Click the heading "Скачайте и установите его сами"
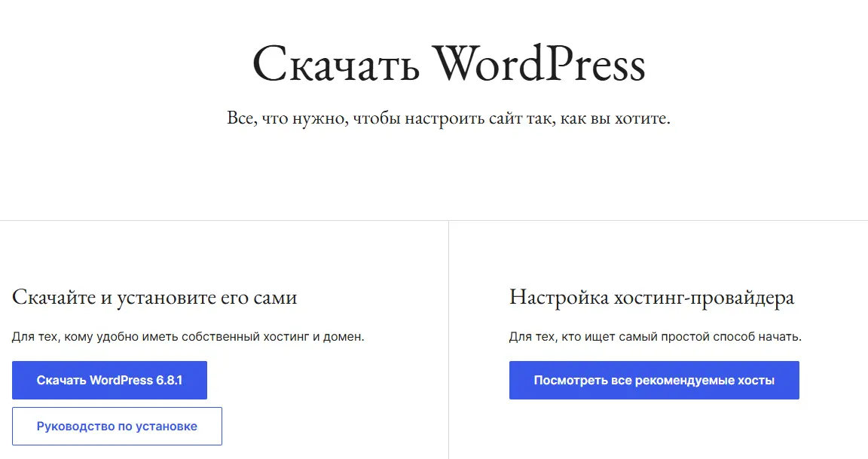 point(154,297)
